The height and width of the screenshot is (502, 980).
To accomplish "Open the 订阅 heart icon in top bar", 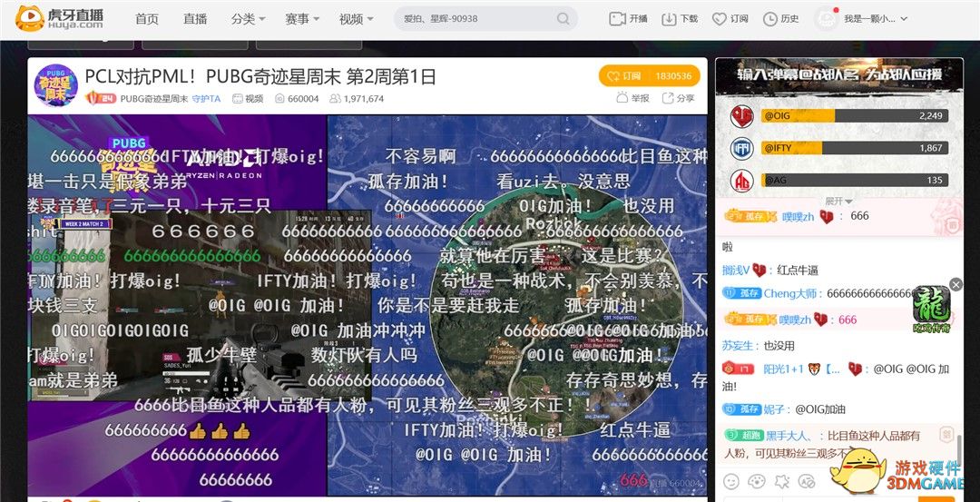I will point(720,19).
